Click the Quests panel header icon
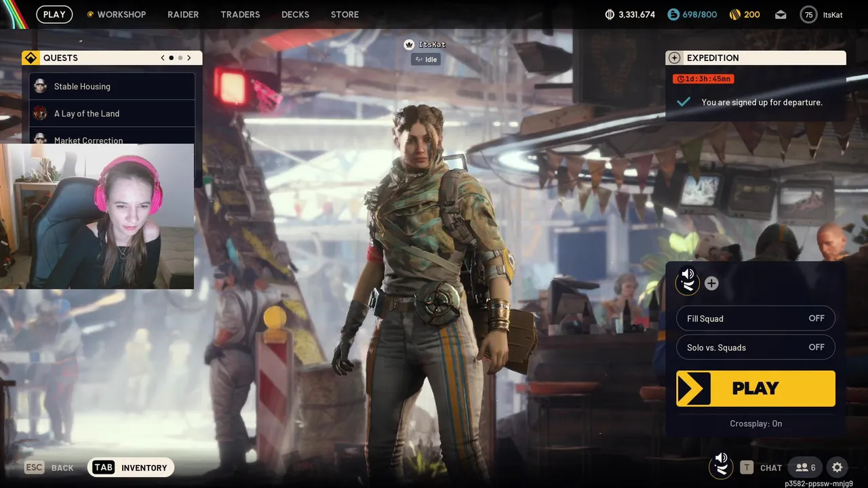Viewport: 868px width, 488px height. point(31,58)
